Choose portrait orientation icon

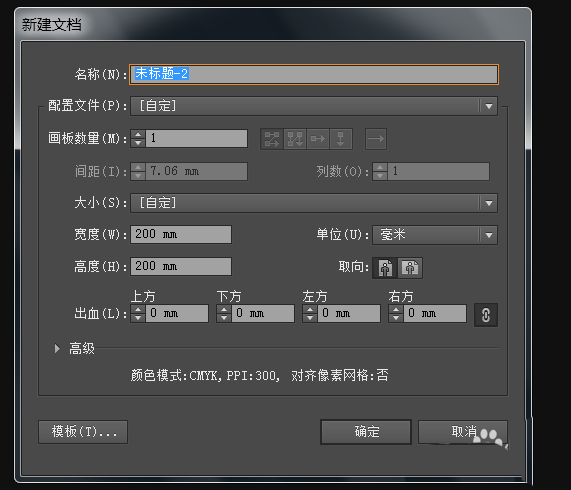(385, 268)
